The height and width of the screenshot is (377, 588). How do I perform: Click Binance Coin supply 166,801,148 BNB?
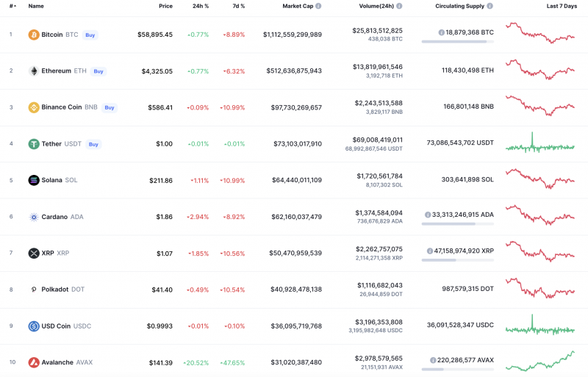tap(468, 107)
